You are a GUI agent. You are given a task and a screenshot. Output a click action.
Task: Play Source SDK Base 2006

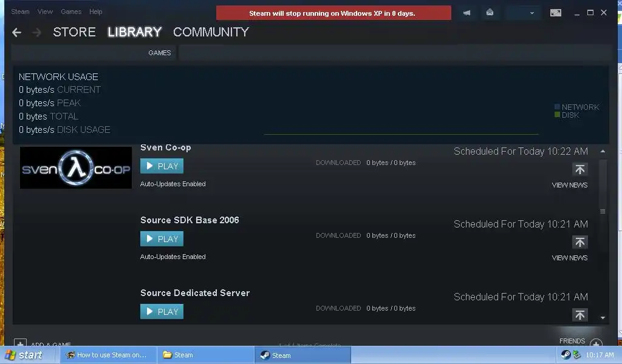[162, 239]
